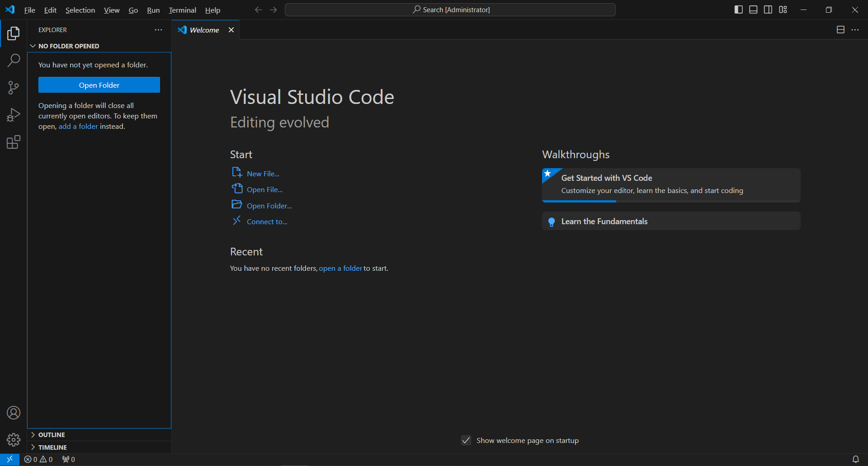Click the Go Back arrow
The width and height of the screenshot is (868, 466).
click(x=258, y=9)
